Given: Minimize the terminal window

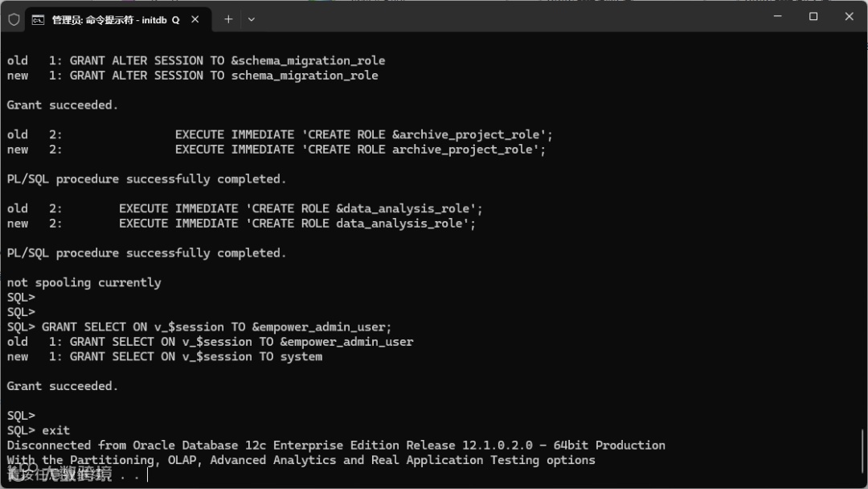Looking at the screenshot, I should pos(776,16).
